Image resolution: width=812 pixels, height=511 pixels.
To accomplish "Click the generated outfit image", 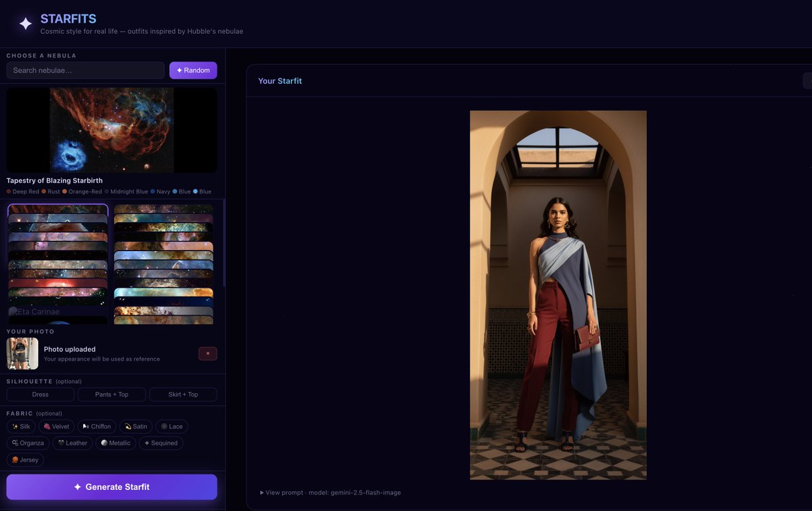I will click(x=558, y=295).
